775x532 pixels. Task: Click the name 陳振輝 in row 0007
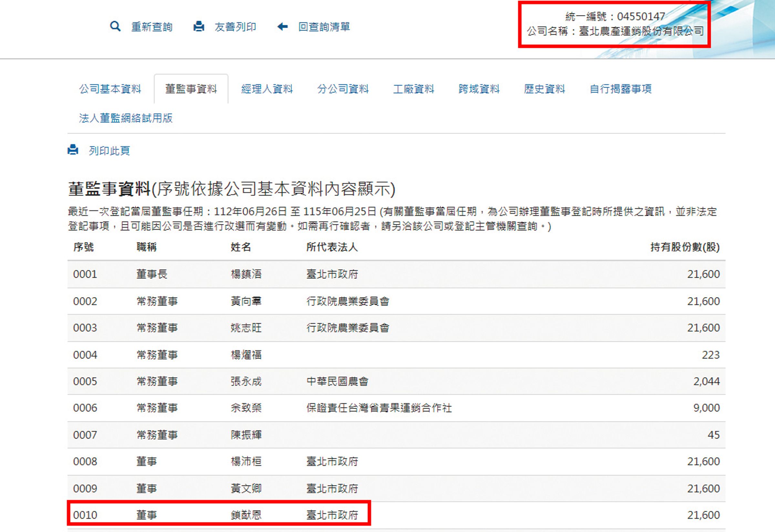point(246,435)
